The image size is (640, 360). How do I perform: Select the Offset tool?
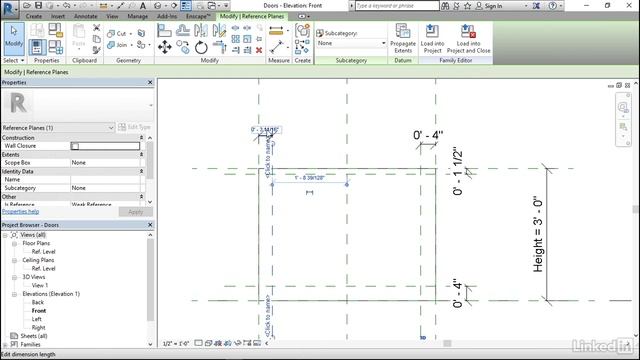click(183, 30)
